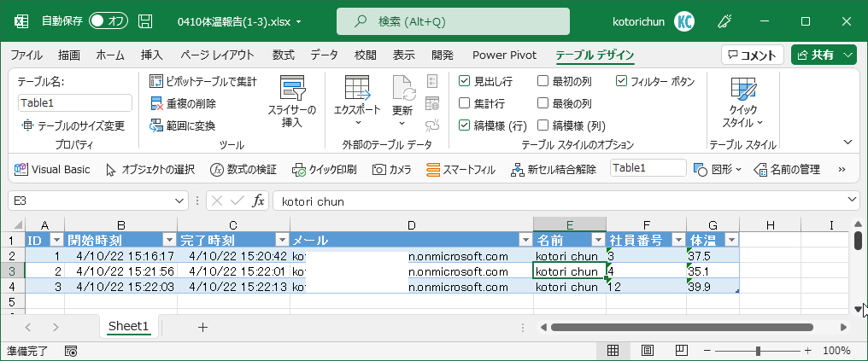The image size is (868, 361).
Task: Click Smart Fill (スマートフィル)
Action: point(460,169)
